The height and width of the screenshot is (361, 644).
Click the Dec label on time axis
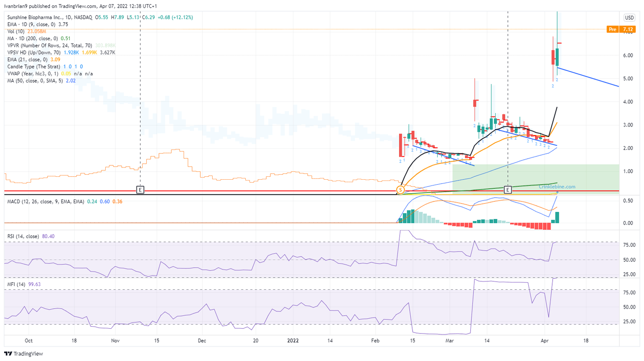(202, 341)
